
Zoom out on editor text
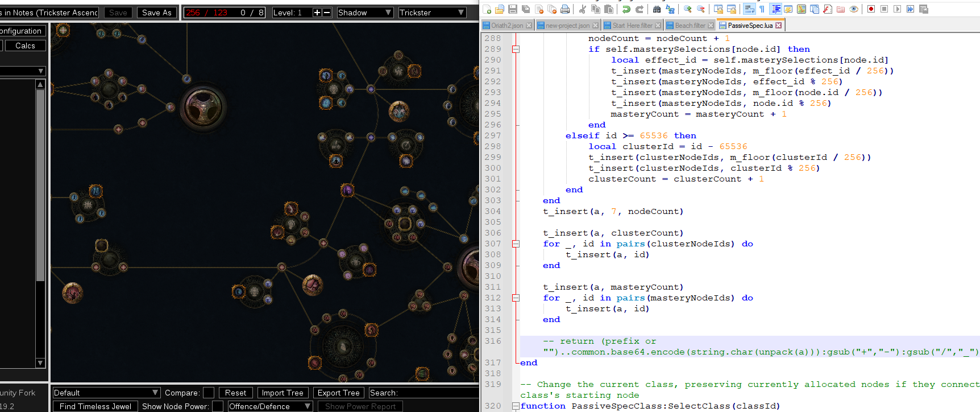(701, 9)
